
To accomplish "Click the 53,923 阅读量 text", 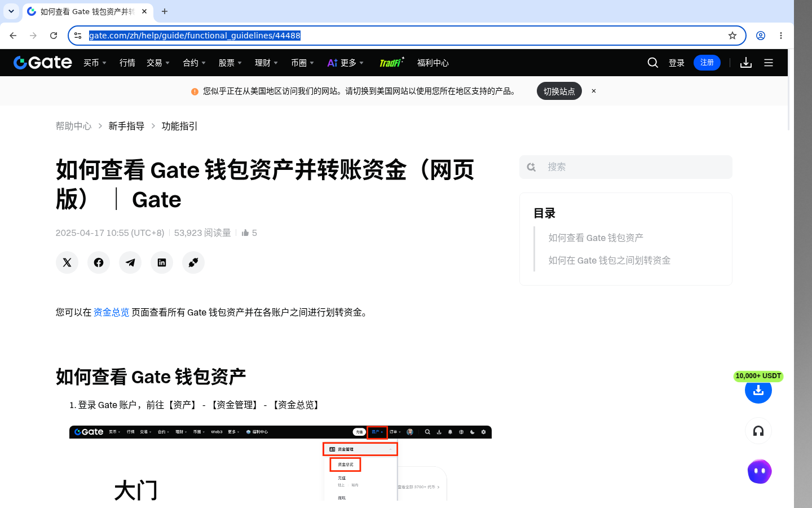I will (202, 233).
